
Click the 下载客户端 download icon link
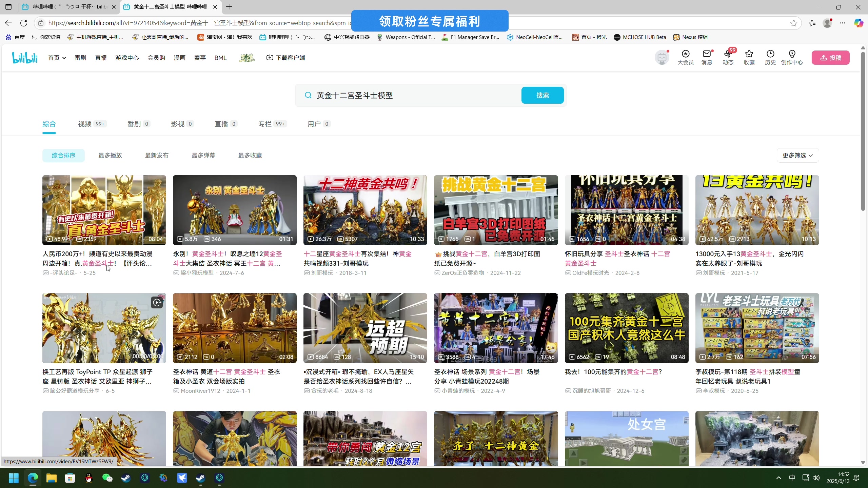click(285, 58)
